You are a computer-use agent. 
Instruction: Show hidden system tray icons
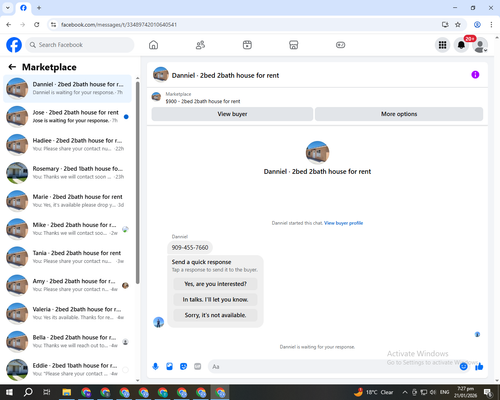405,392
